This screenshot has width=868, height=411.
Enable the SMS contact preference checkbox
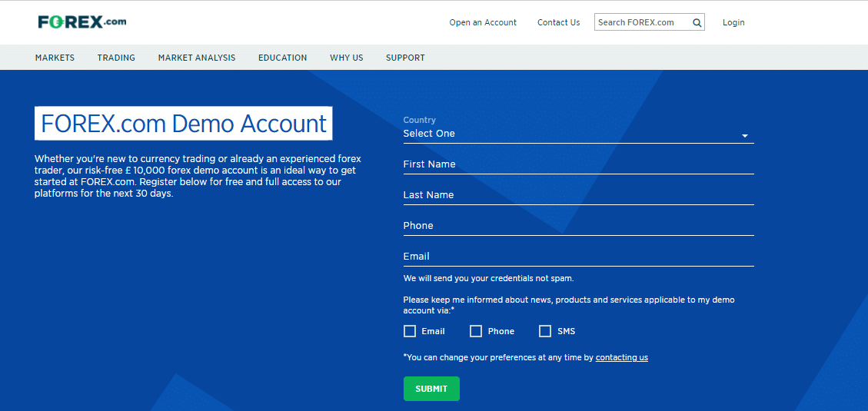click(x=545, y=331)
